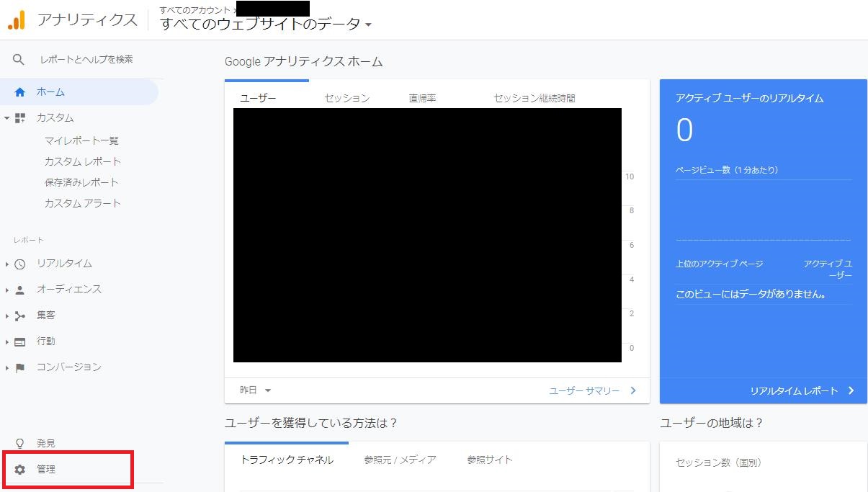Click the arrow icon next to リアルタイム レポート
Viewport: 868px width, 492px height.
(851, 390)
